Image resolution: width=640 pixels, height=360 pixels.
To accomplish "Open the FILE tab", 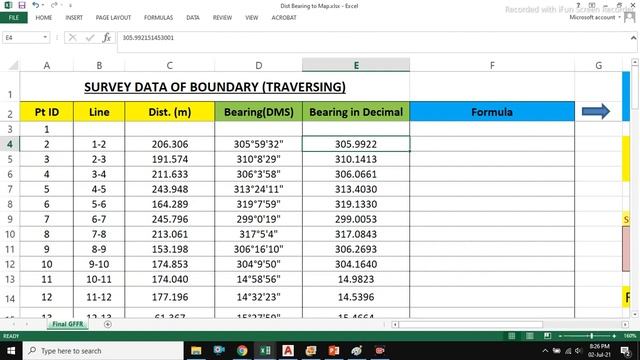I will pos(13,18).
